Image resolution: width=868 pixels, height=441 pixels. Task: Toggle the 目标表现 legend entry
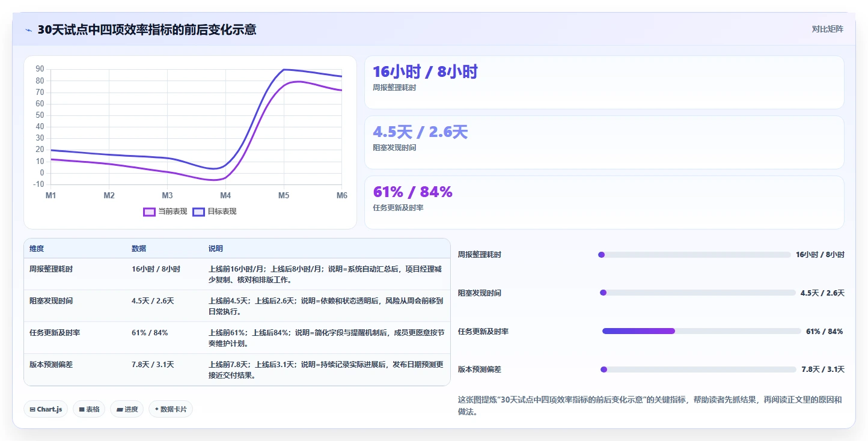tap(215, 211)
